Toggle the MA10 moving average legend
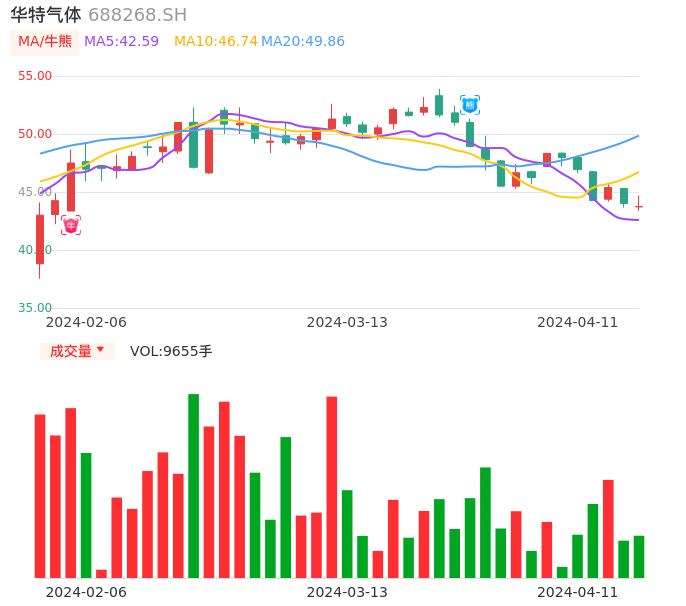 tap(215, 42)
